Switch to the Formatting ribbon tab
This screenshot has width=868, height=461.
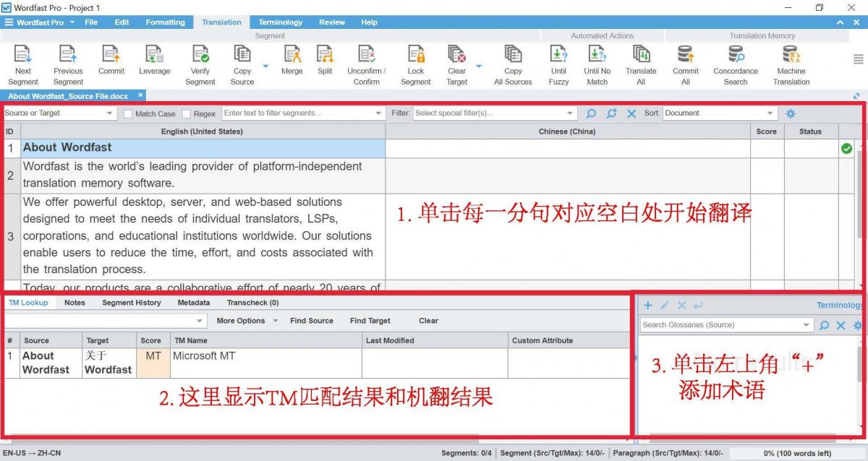165,22
